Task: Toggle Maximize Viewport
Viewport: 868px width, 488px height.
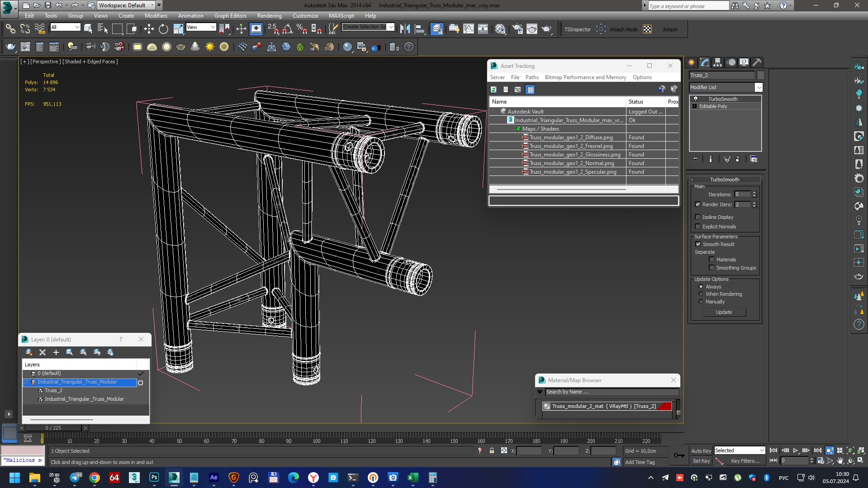Action: (861, 460)
